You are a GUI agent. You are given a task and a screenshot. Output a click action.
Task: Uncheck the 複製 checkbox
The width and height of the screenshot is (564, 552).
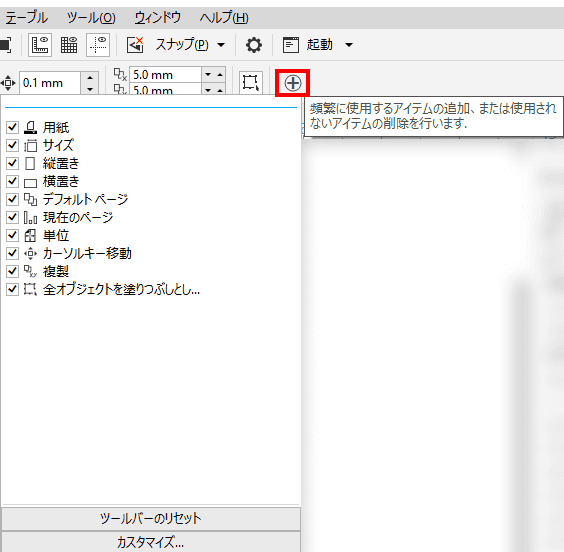click(x=12, y=271)
